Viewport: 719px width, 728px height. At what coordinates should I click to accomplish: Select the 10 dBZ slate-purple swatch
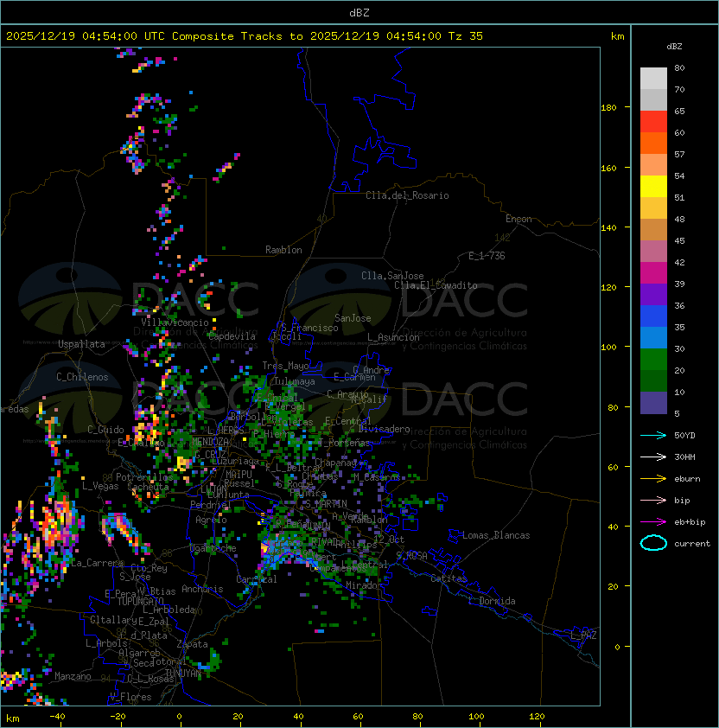coord(653,403)
